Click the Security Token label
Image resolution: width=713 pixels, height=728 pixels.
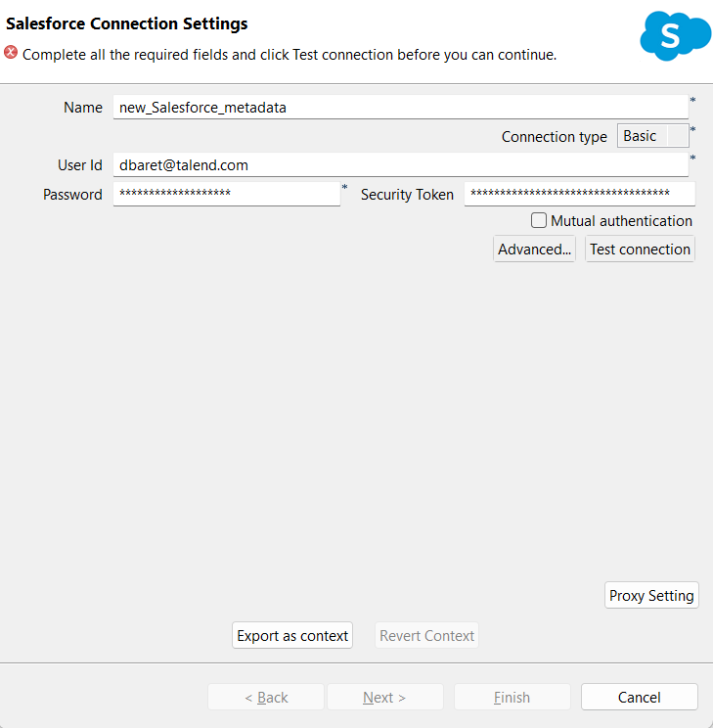407,194
